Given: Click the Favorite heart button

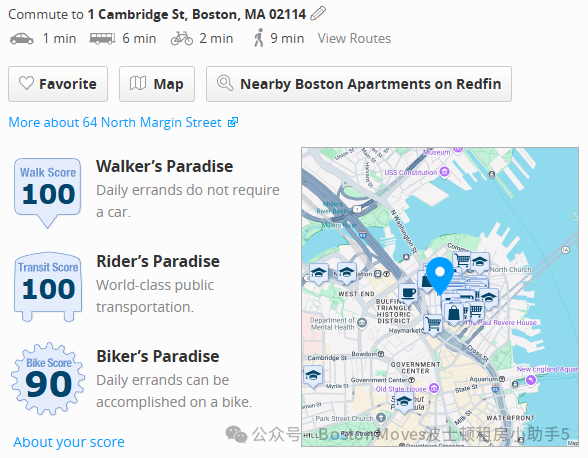Looking at the screenshot, I should [58, 84].
